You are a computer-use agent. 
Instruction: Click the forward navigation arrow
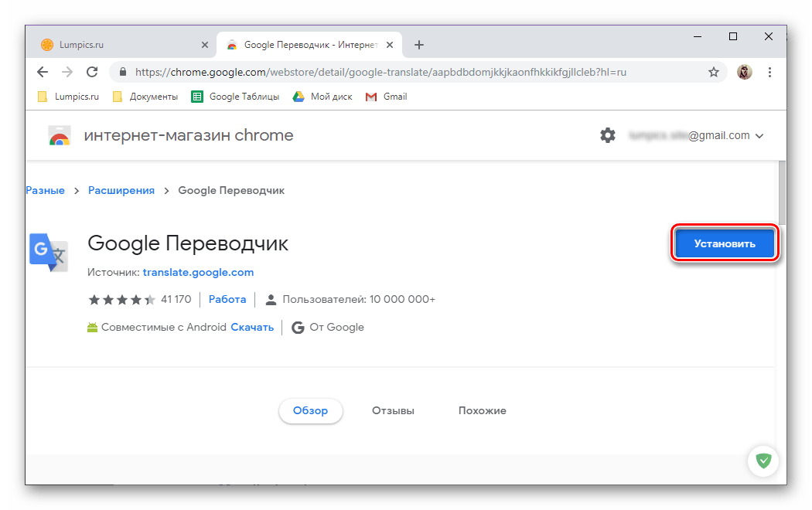67,73
